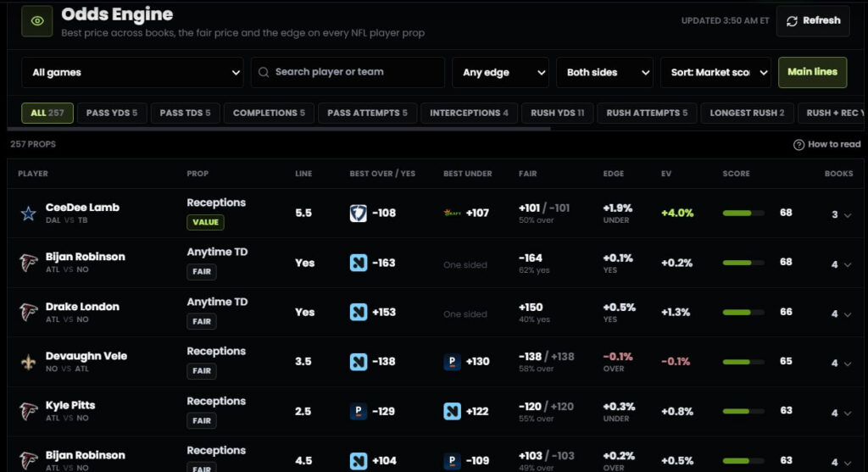This screenshot has height=472, width=868.
Task: Click the How to read question icon
Action: pos(798,144)
